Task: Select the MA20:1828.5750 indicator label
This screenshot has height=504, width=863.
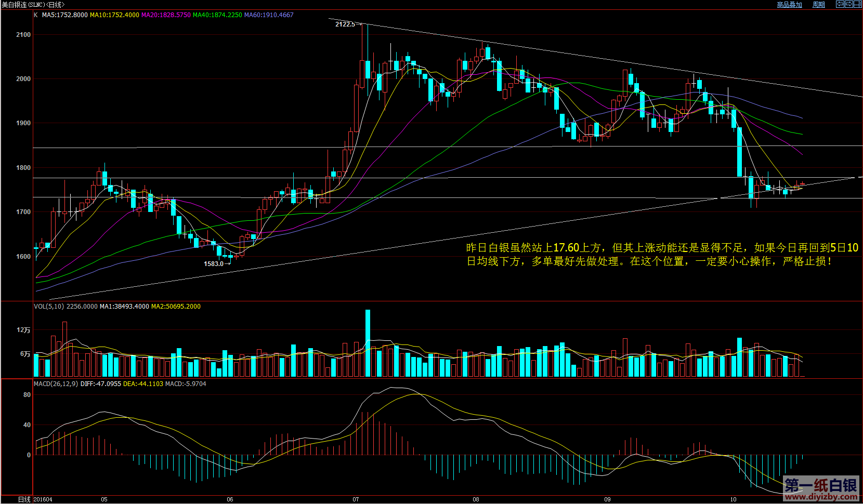Action: 166,15
